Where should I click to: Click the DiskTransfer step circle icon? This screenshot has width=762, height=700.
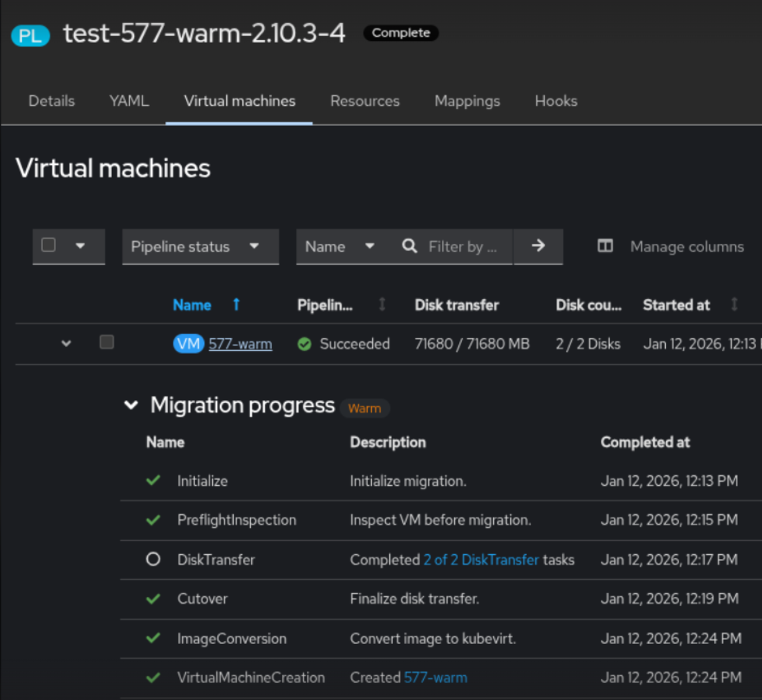tap(154, 559)
